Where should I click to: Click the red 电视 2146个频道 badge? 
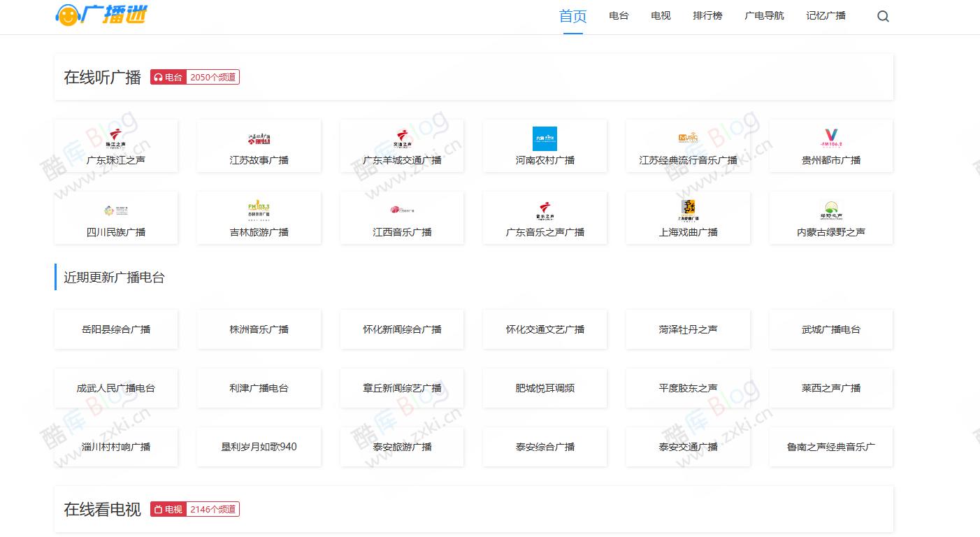click(x=195, y=510)
